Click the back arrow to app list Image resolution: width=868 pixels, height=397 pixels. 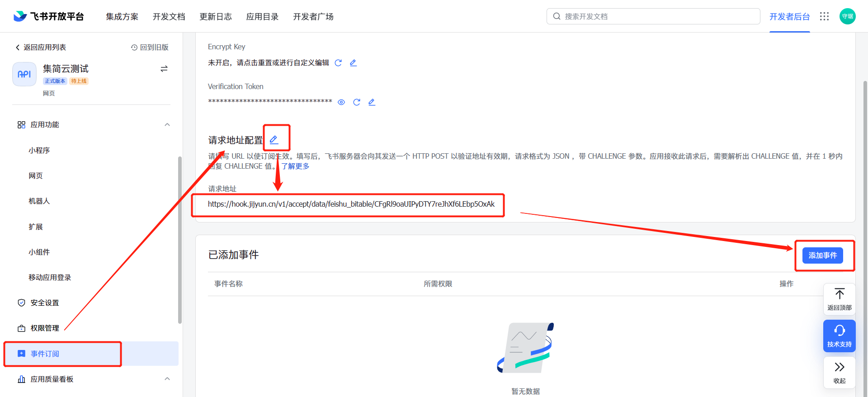[18, 47]
